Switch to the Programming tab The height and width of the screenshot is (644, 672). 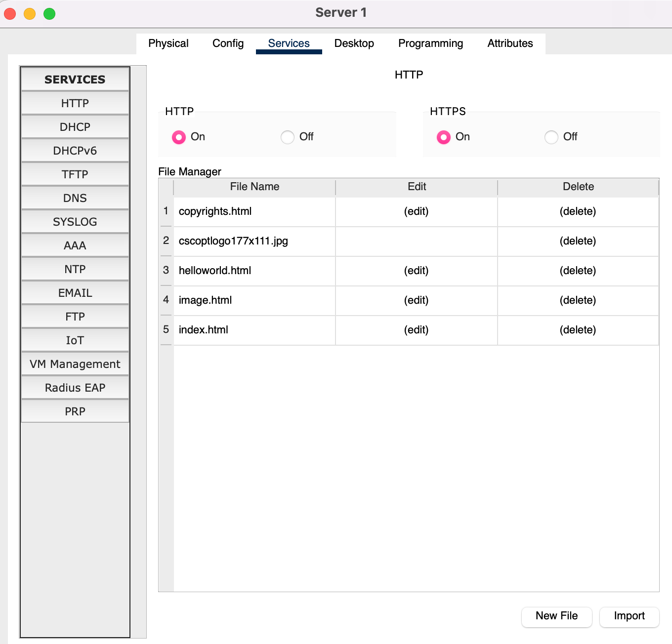(x=431, y=43)
